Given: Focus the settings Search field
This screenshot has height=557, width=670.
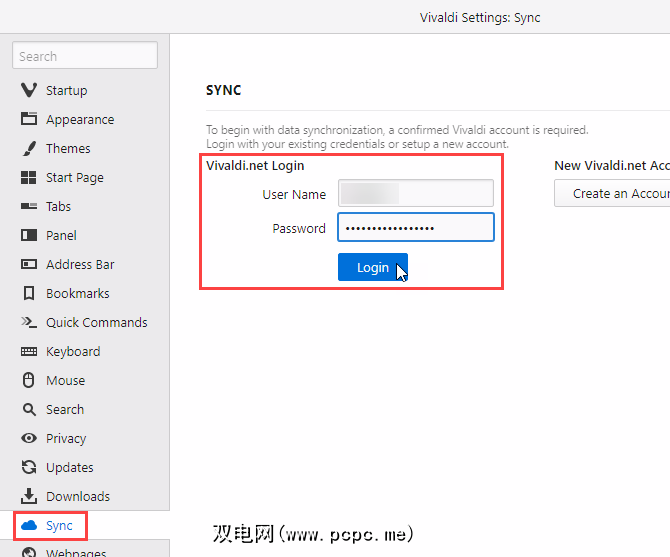Looking at the screenshot, I should point(85,55).
